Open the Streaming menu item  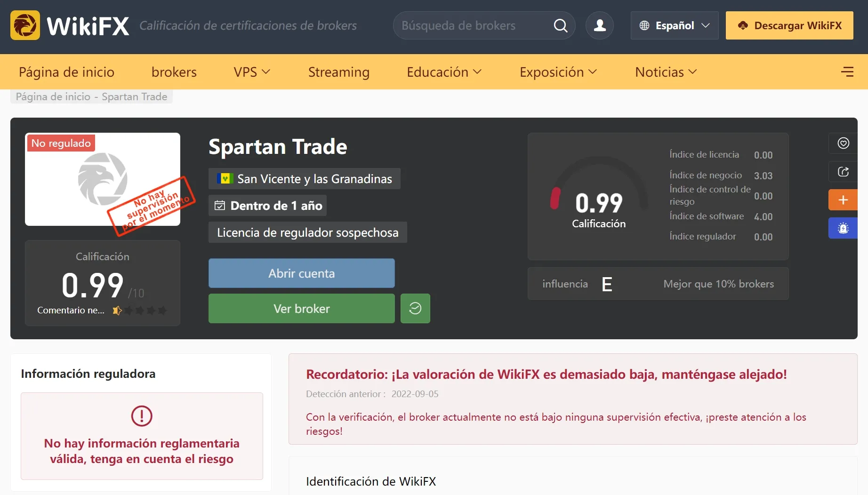coord(339,72)
